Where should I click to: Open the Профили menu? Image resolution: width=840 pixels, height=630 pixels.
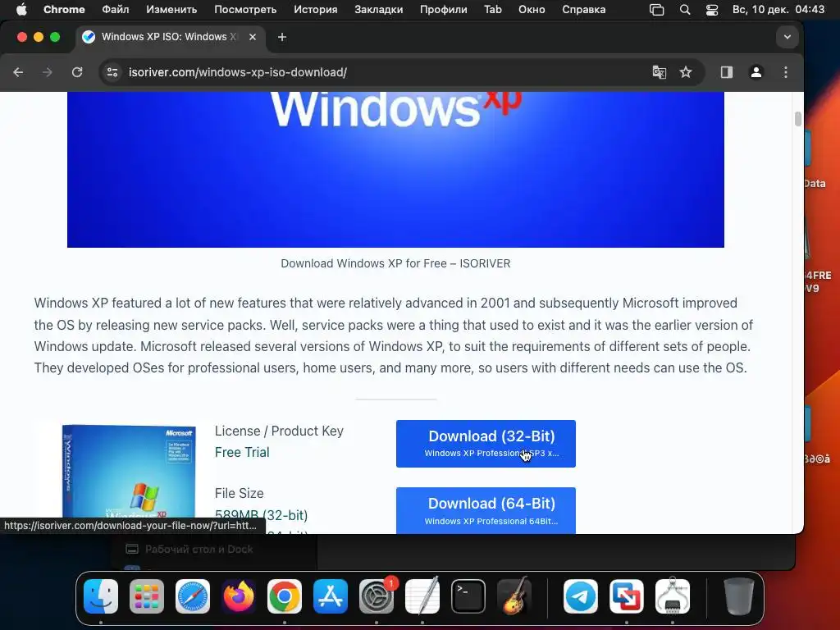tap(444, 10)
